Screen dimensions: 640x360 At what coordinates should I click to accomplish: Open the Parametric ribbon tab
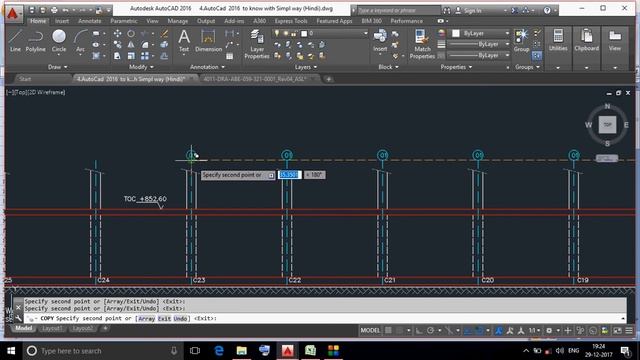pyautogui.click(x=124, y=21)
